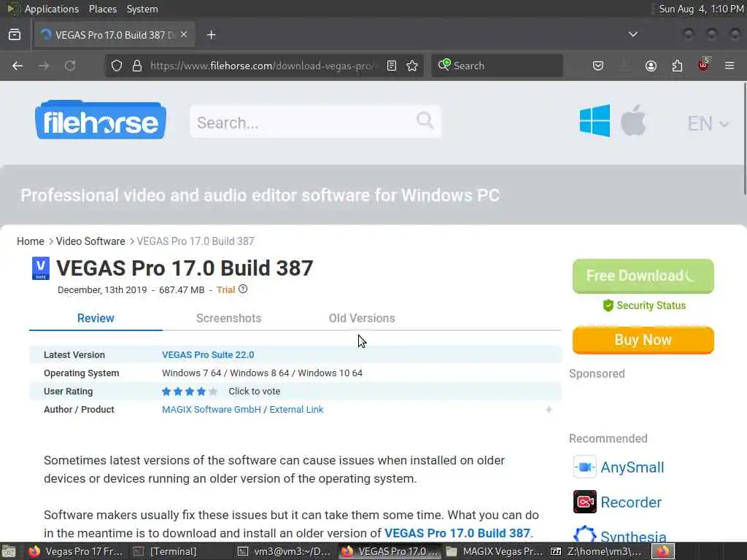This screenshot has height=560, width=747.
Task: Switch to the Z:\home\vm3 7-Zip taskbar window
Action: (x=598, y=551)
